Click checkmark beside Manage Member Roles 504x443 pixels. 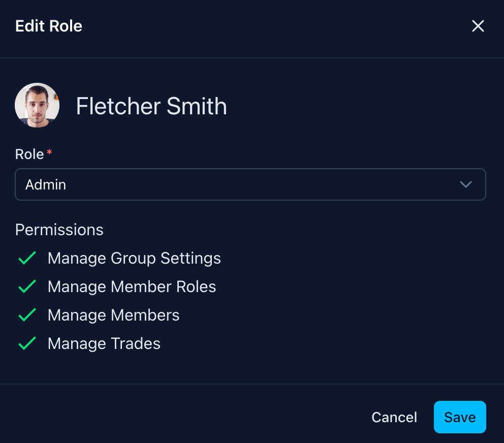(27, 287)
